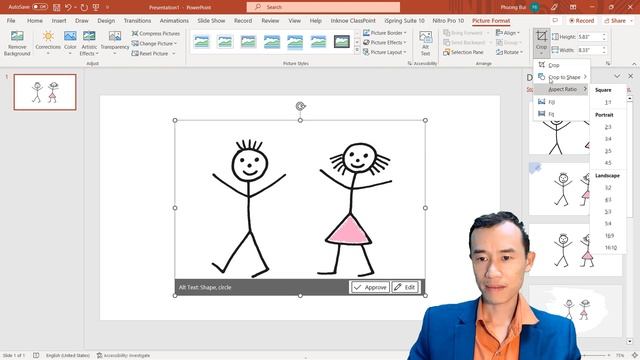Close the Designer pane
640x360 pixels.
631,76
